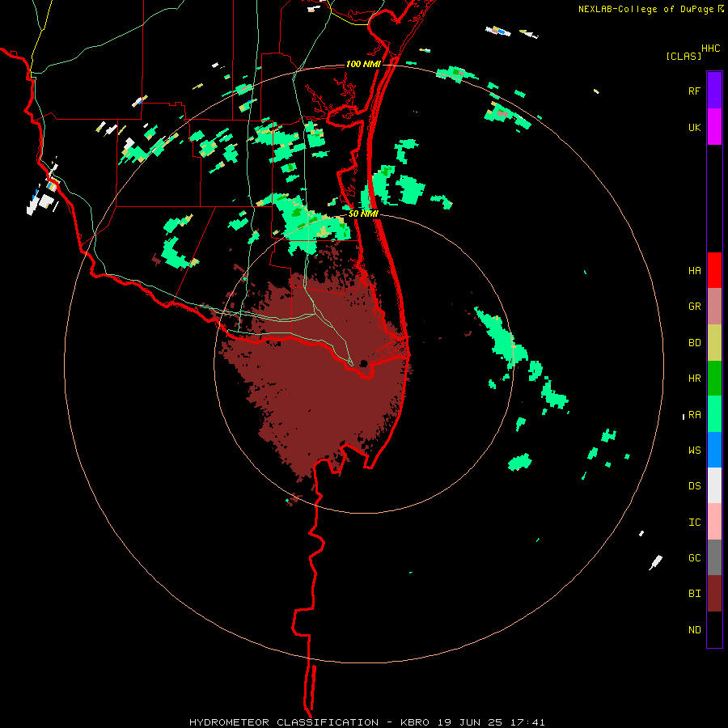This screenshot has width=728, height=728.
Task: Select the yellow BD big drops swatch
Action: [x=714, y=343]
